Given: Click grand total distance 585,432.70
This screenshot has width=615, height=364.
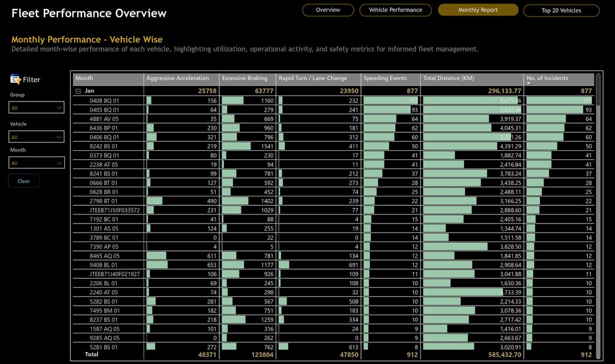Looking at the screenshot, I should click(504, 354).
